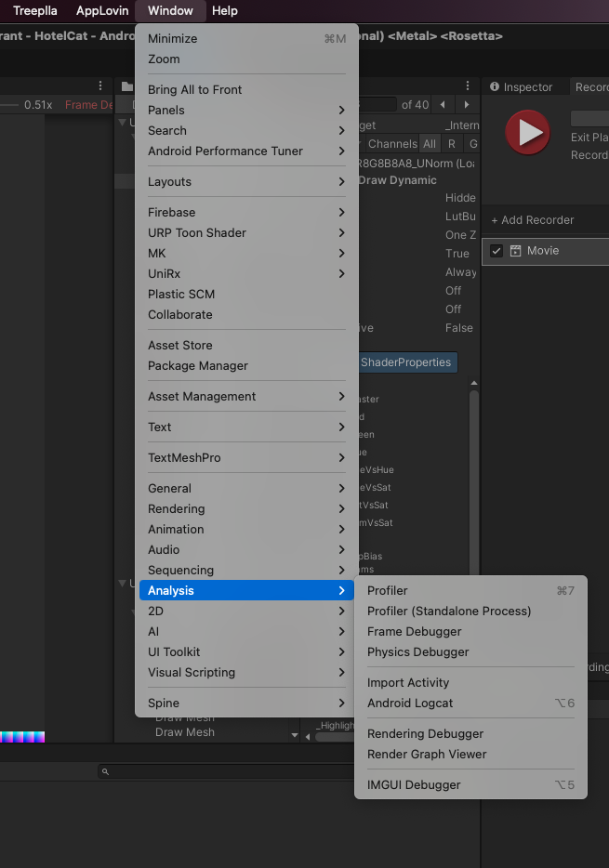Open the 2D submenu
Screen dimensions: 609x868
point(246,612)
